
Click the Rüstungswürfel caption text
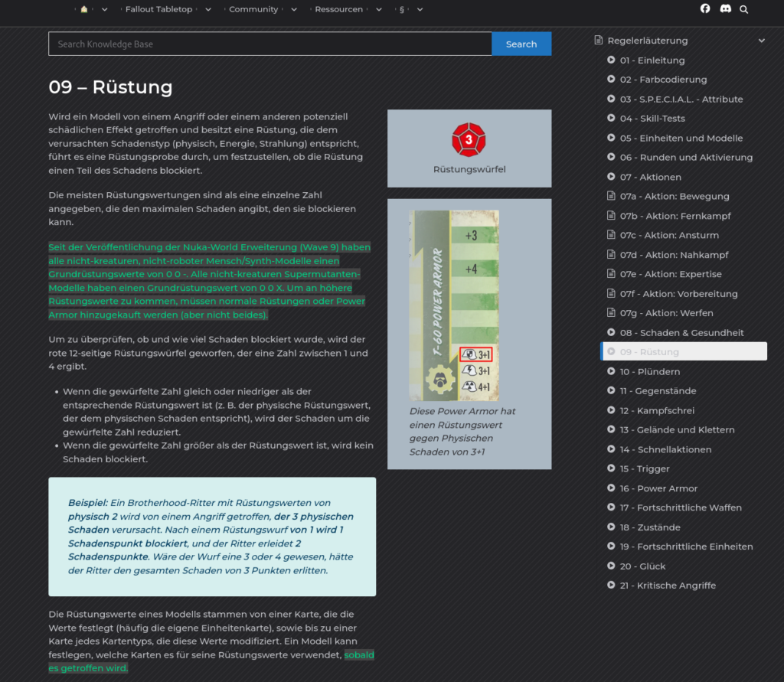click(469, 169)
